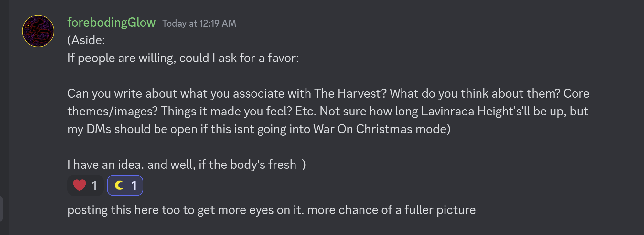Click the moon reaction count number
The image size is (644, 235).
(134, 186)
